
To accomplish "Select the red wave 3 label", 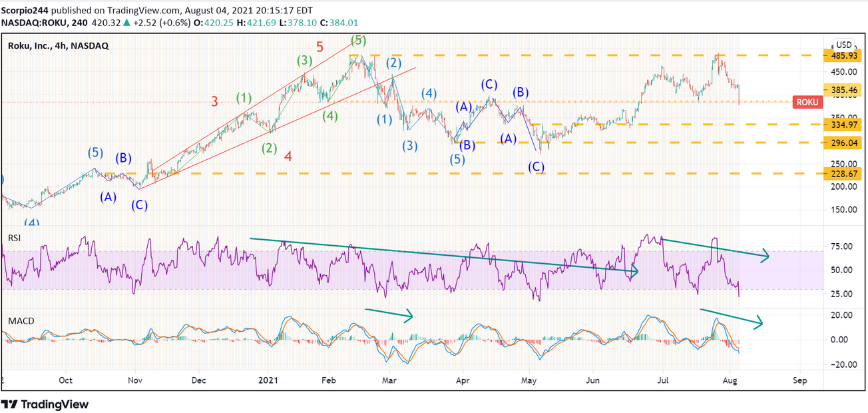I will click(x=214, y=102).
